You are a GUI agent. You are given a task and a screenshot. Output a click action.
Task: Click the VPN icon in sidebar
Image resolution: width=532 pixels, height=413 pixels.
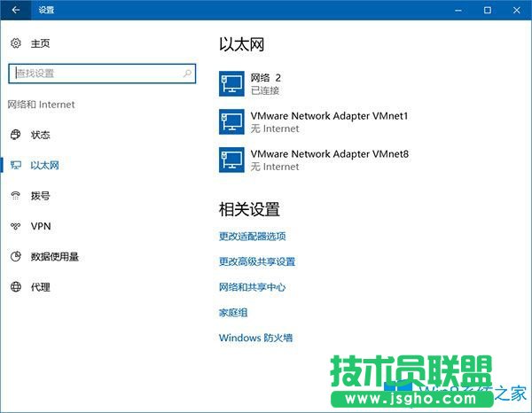click(16, 226)
